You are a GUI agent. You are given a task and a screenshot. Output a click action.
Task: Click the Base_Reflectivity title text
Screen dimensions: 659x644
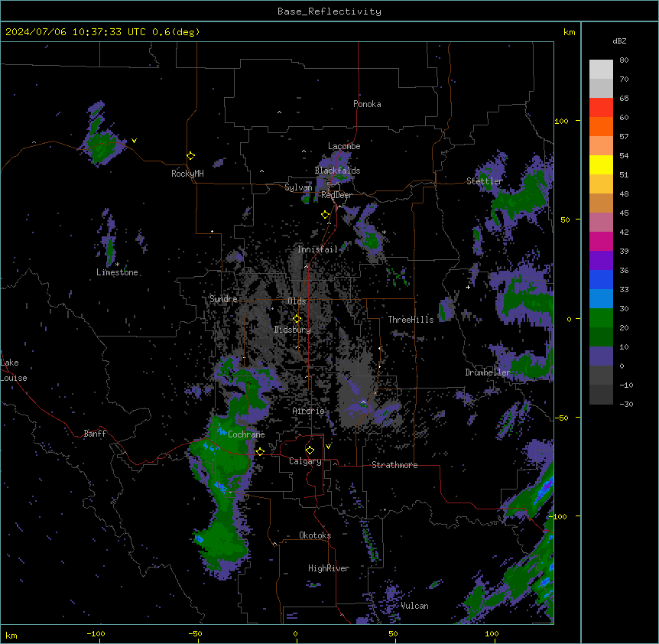(x=329, y=11)
